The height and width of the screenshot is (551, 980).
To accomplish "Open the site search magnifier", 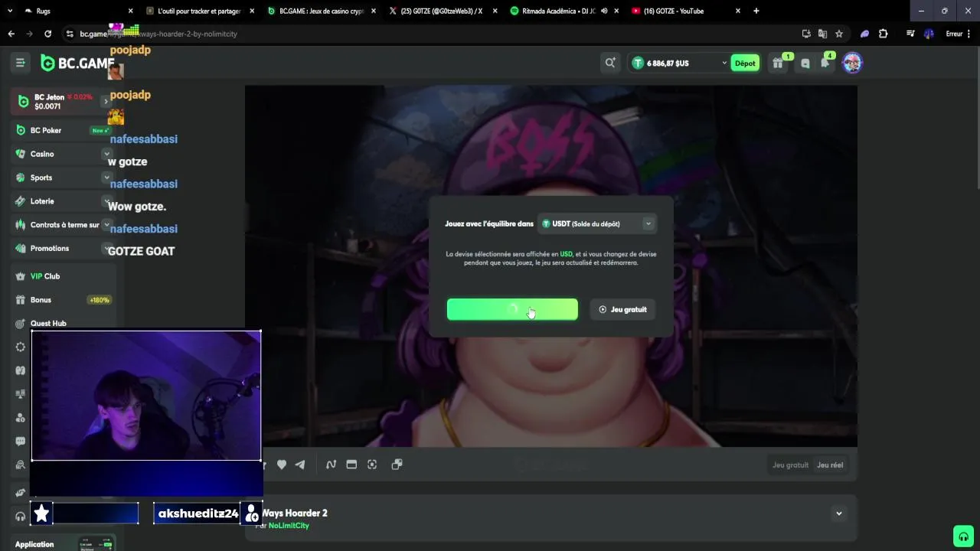I will click(x=610, y=63).
